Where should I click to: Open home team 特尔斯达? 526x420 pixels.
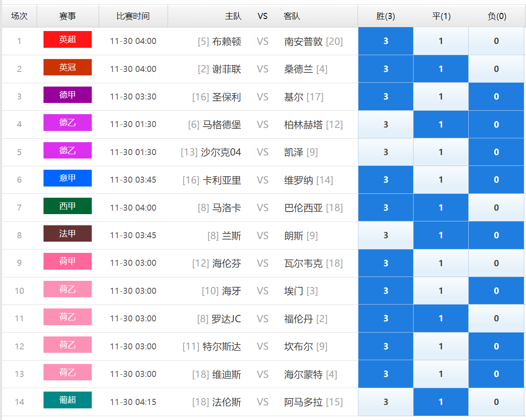(222, 346)
